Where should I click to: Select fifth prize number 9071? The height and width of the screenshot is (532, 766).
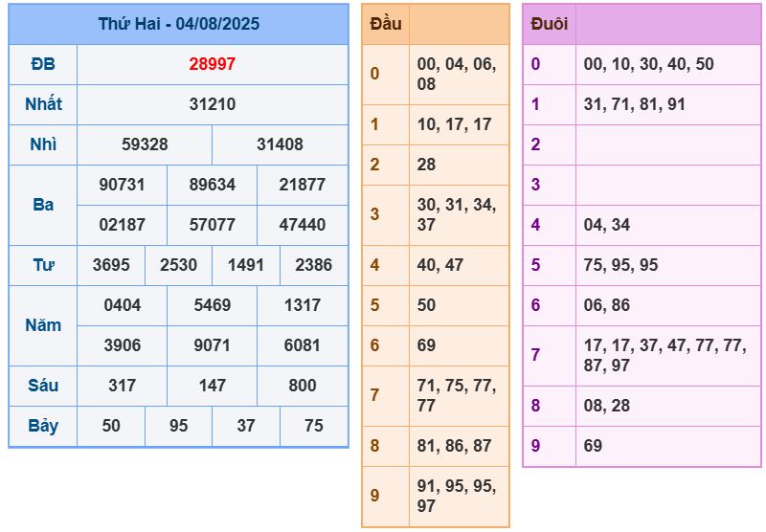(212, 345)
